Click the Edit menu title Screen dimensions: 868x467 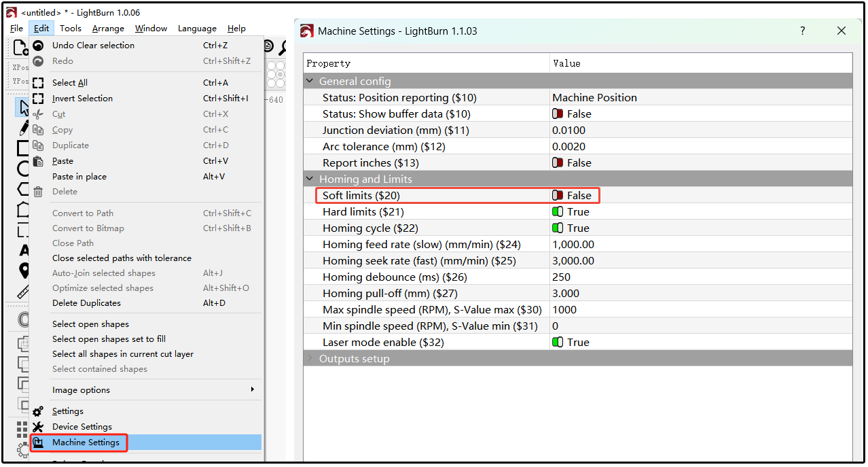click(41, 29)
